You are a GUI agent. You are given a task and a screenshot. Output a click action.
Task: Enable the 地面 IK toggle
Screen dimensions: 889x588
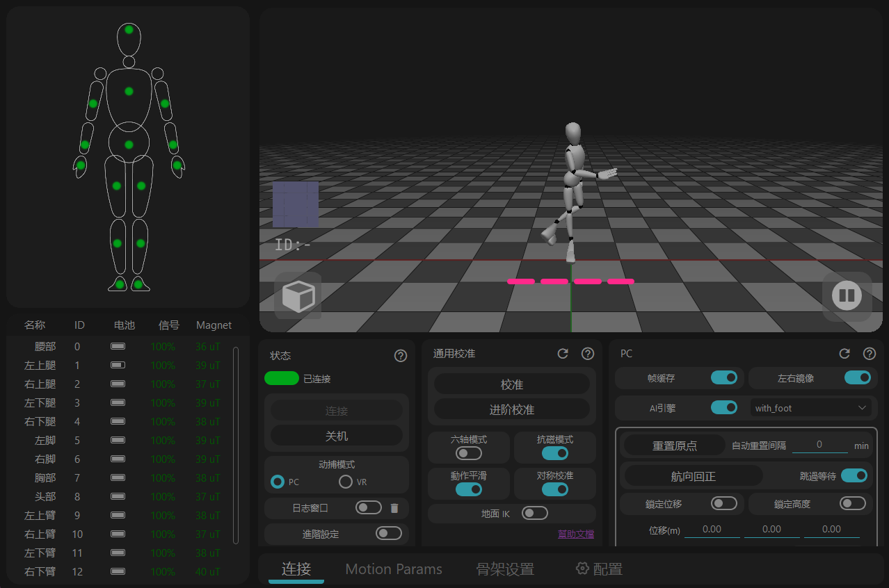click(x=535, y=513)
